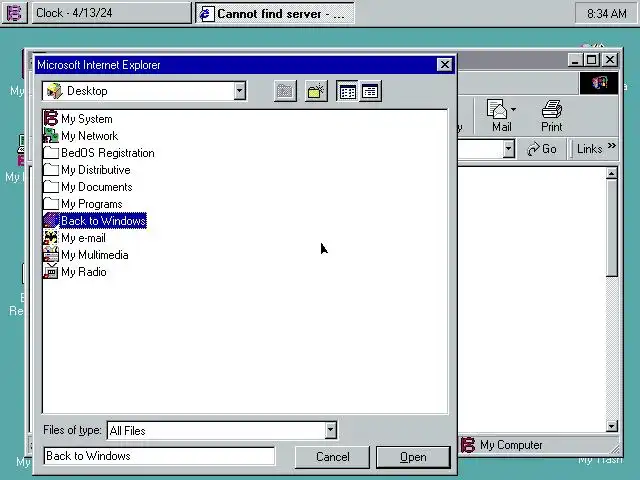Select the My e-mail text label

(83, 238)
